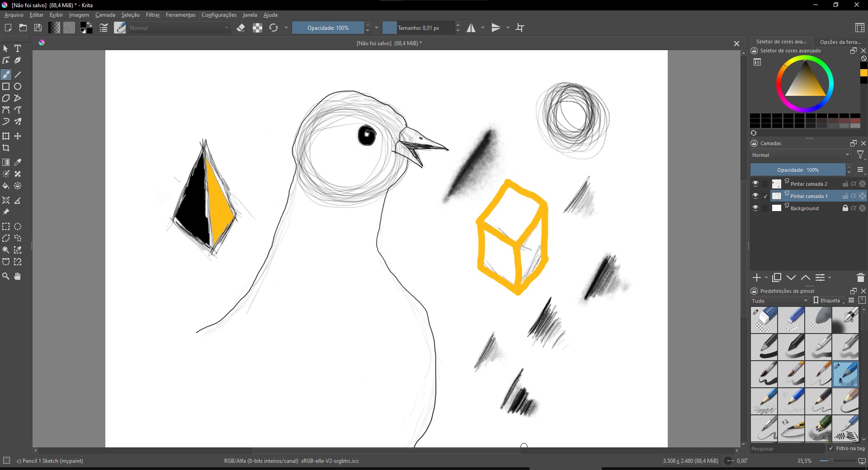The width and height of the screenshot is (868, 470).
Task: Activate the Zoom magnifier tool
Action: (x=6, y=276)
